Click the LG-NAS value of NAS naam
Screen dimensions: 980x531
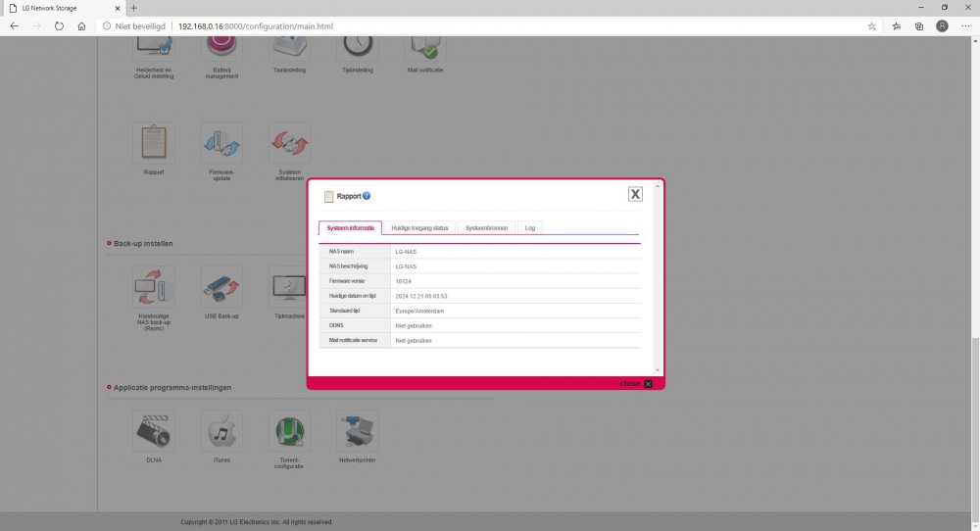[406, 252]
